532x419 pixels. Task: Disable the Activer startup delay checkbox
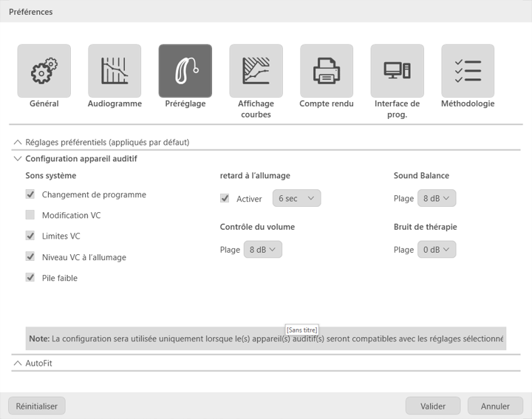[x=225, y=199]
